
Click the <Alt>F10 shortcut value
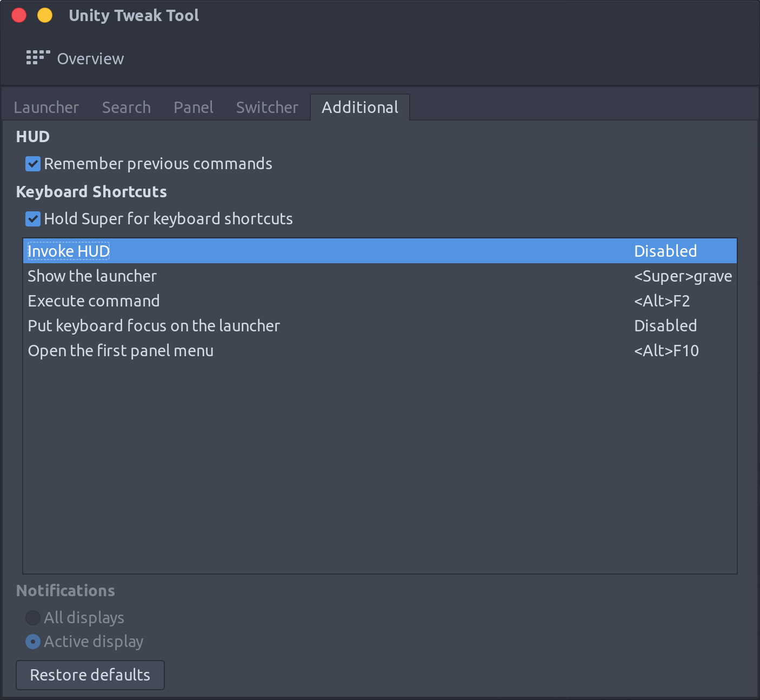click(666, 350)
